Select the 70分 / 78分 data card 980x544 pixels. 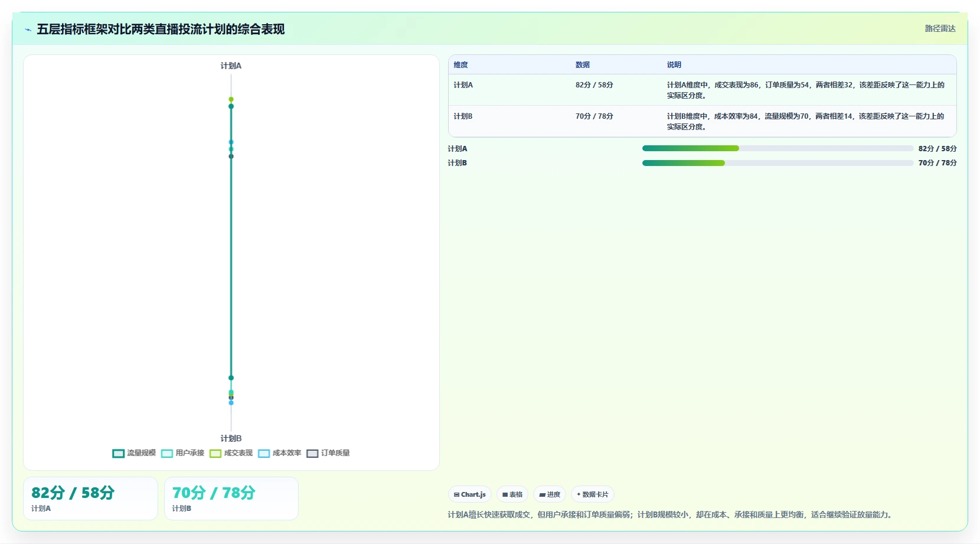tap(231, 499)
